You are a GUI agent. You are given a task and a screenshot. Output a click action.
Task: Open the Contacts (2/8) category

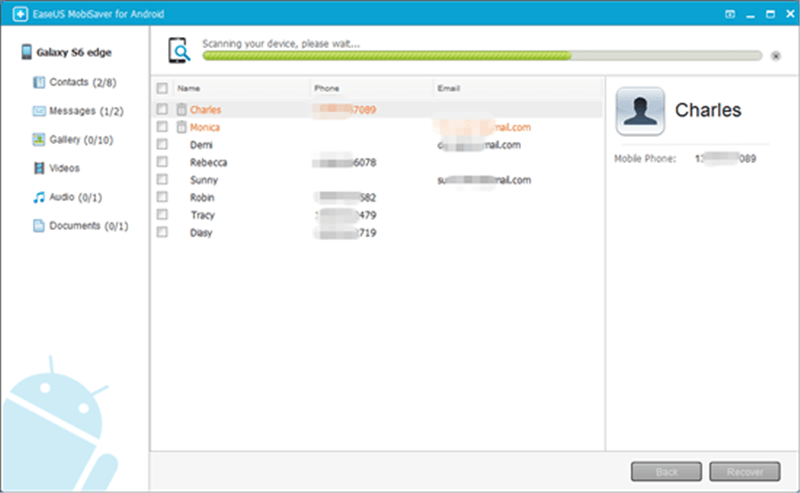[x=83, y=82]
